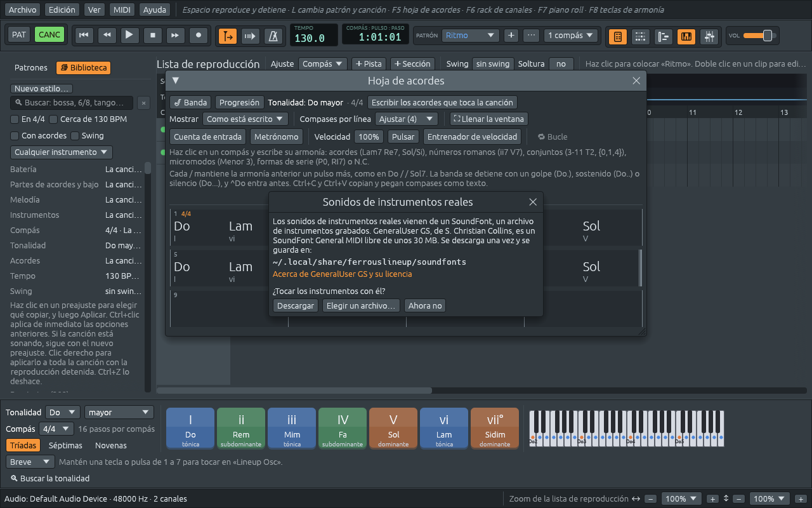812x508 pixels.
Task: Zoom out the playlist horizontally with minus icon
Action: (x=651, y=499)
